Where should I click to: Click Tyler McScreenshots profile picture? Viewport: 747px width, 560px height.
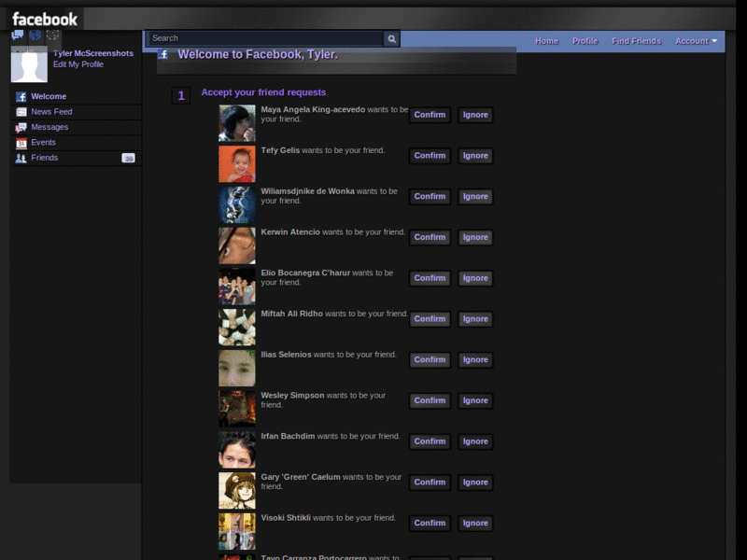[x=29, y=64]
